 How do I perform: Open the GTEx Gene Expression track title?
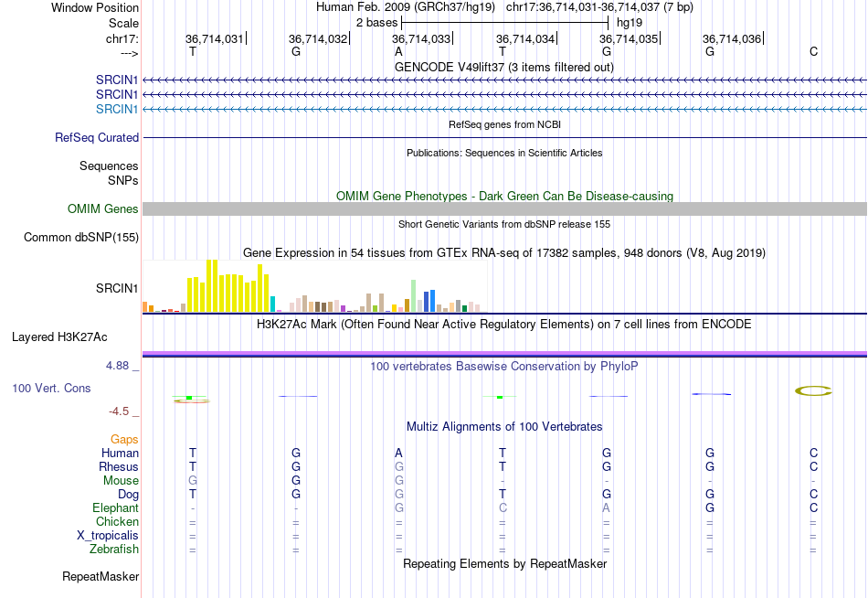504,253
